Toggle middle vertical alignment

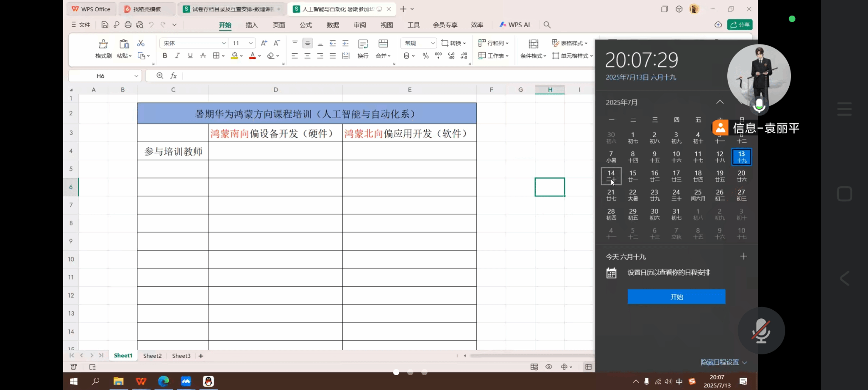pos(308,43)
